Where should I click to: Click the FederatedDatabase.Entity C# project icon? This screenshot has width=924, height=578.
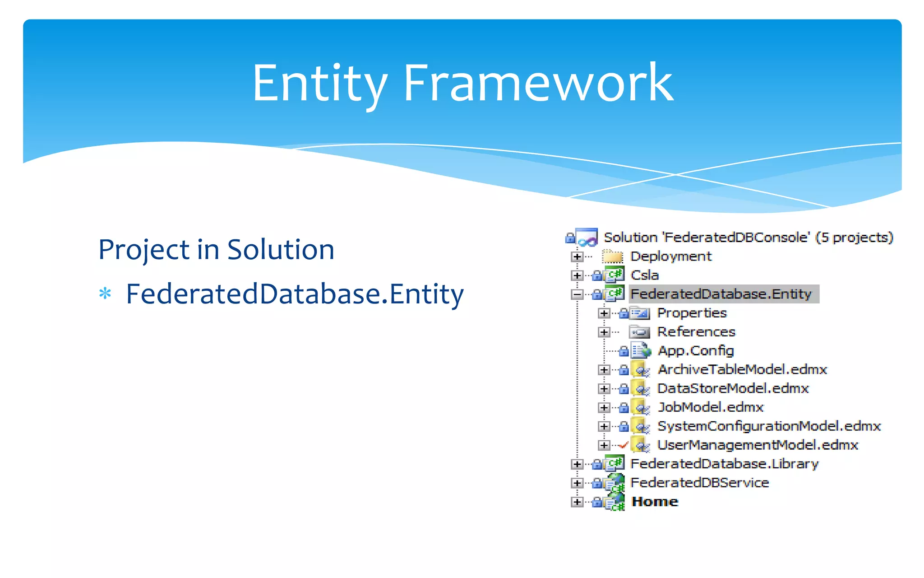[x=614, y=294]
